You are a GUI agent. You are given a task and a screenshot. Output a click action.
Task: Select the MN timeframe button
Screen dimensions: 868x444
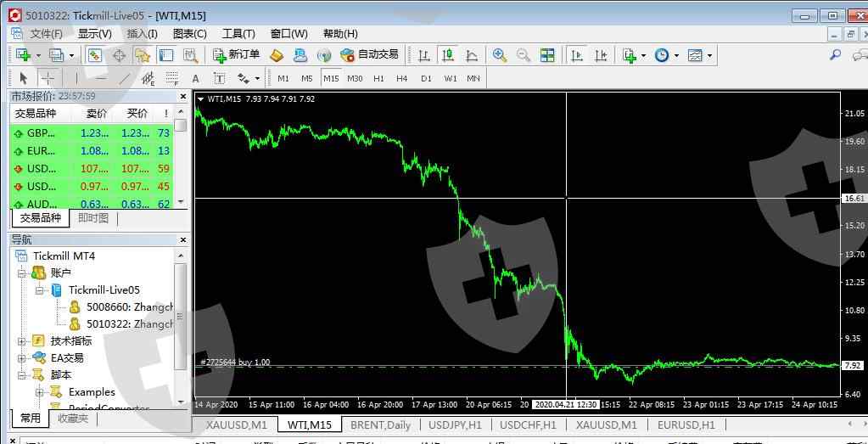473,78
